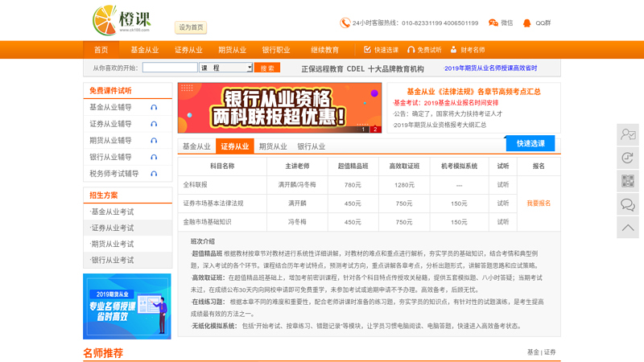Click the orange 搜索 button

coord(267,68)
